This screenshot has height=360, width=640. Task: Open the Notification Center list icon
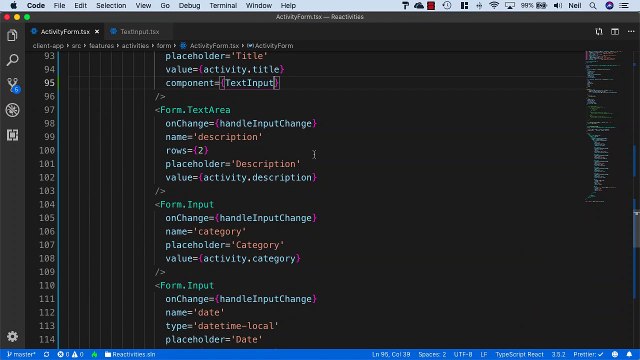tap(624, 5)
